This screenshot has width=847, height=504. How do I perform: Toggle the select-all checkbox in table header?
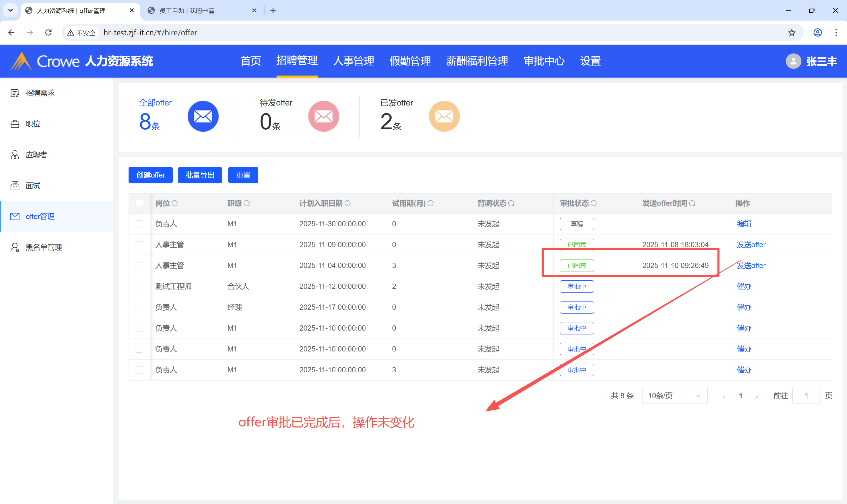pyautogui.click(x=139, y=203)
